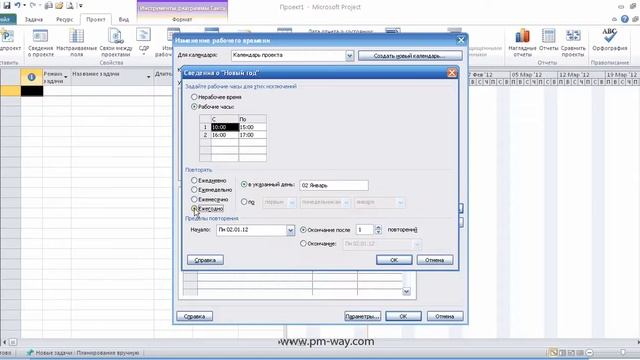
Task: Click Отмена in the Сведения dialog
Action: point(435,260)
